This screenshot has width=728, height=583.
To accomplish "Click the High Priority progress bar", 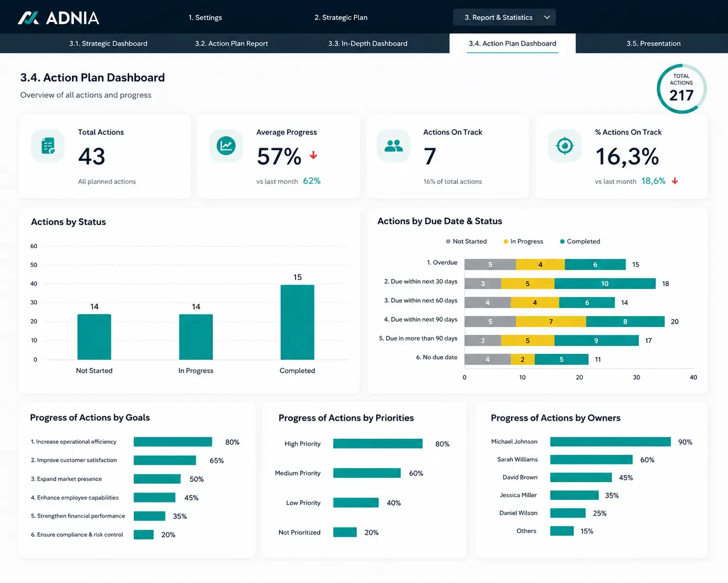I will [378, 444].
